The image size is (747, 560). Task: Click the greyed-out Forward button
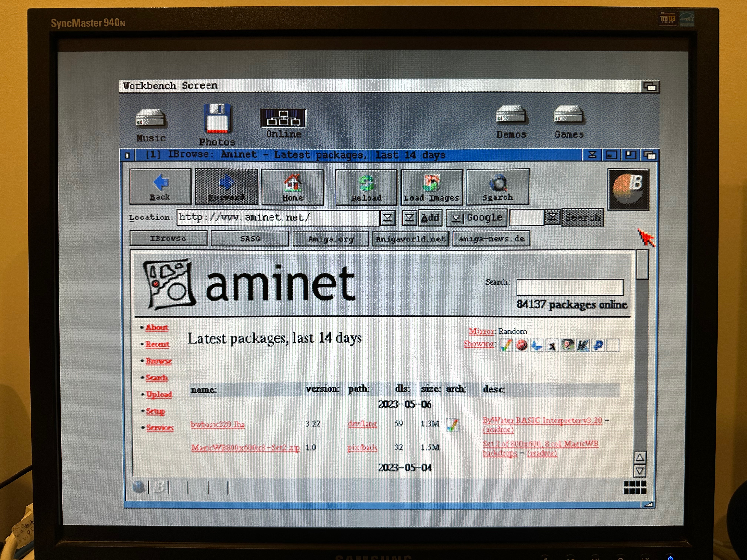[226, 187]
